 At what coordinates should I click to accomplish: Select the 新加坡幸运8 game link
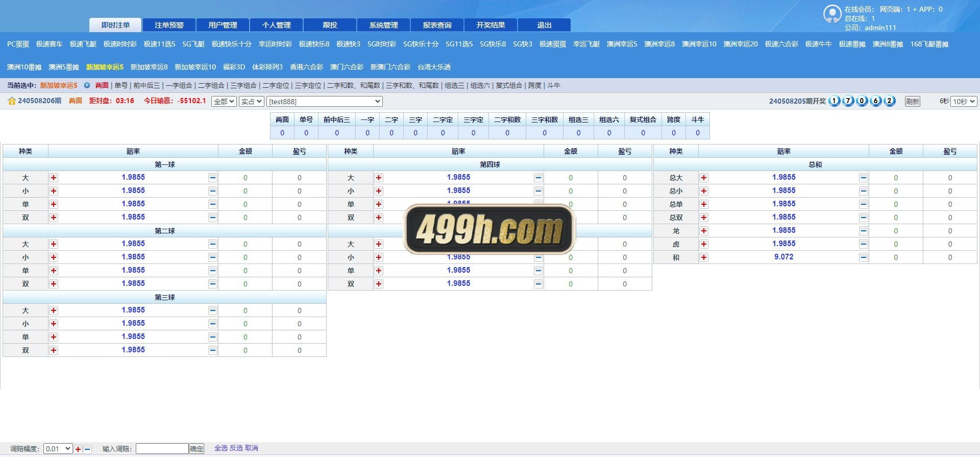pyautogui.click(x=149, y=67)
